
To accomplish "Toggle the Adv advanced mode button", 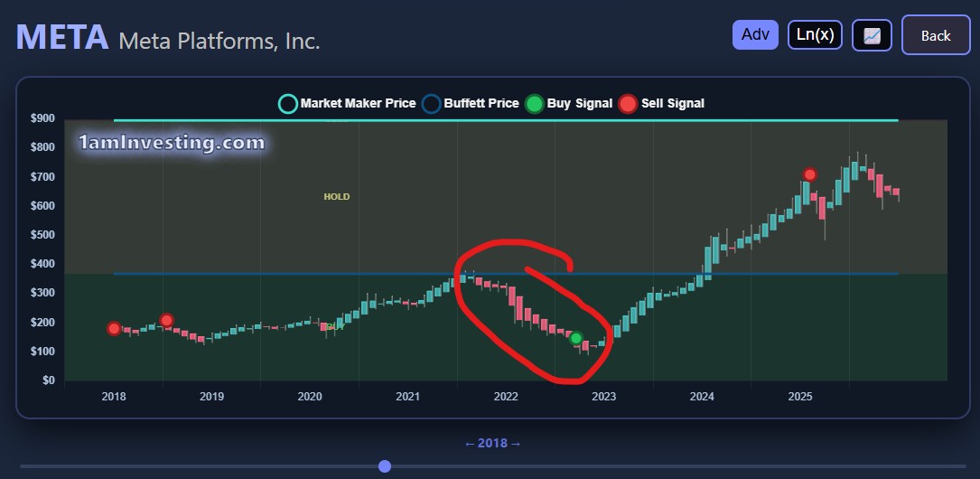I will click(755, 35).
